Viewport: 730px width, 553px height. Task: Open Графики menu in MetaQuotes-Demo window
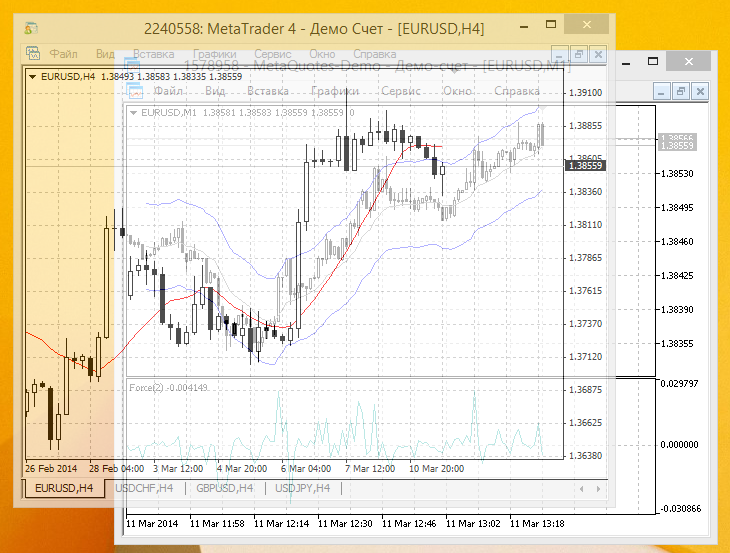pos(335,91)
